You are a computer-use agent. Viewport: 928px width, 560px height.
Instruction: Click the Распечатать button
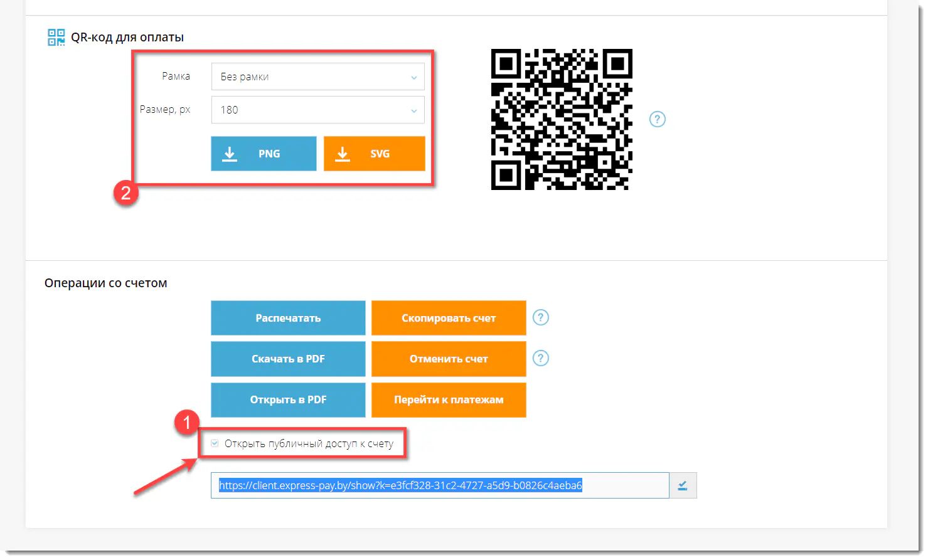click(287, 317)
